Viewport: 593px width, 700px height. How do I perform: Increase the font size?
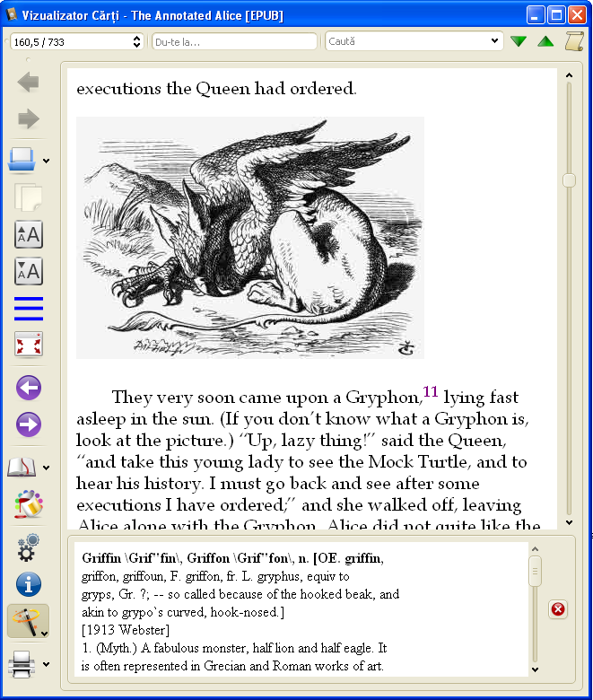tap(29, 234)
